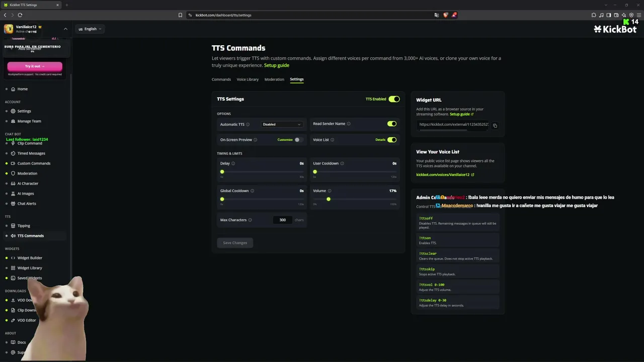The width and height of the screenshot is (644, 362).
Task: Open a new browser tab
Action: (x=66, y=5)
